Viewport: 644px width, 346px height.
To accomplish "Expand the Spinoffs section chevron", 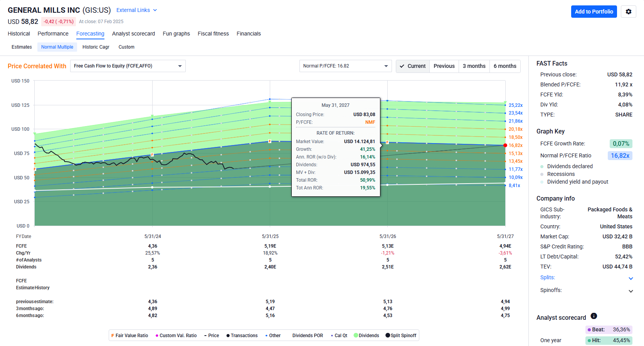I will 631,291.
